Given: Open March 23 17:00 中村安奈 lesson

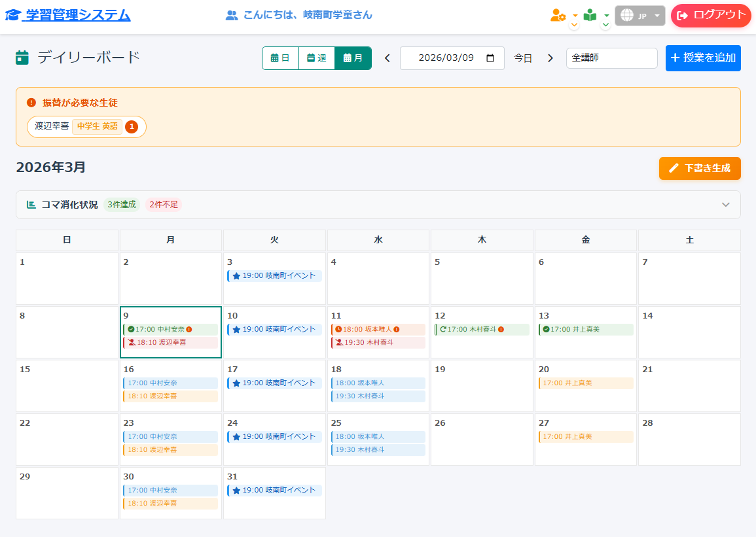Looking at the screenshot, I should [x=171, y=436].
